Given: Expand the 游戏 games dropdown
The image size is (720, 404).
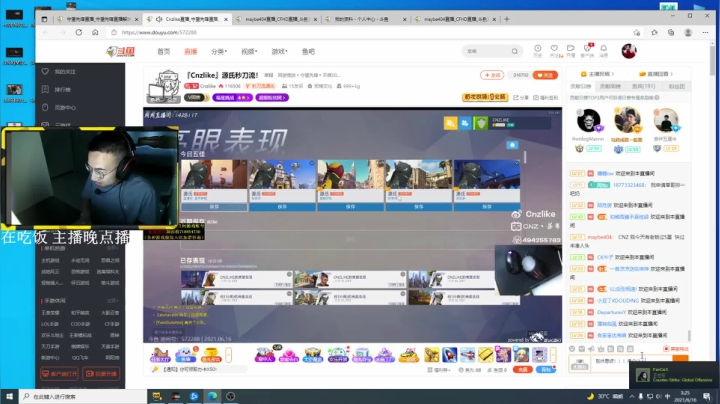Looking at the screenshot, I should pos(279,51).
